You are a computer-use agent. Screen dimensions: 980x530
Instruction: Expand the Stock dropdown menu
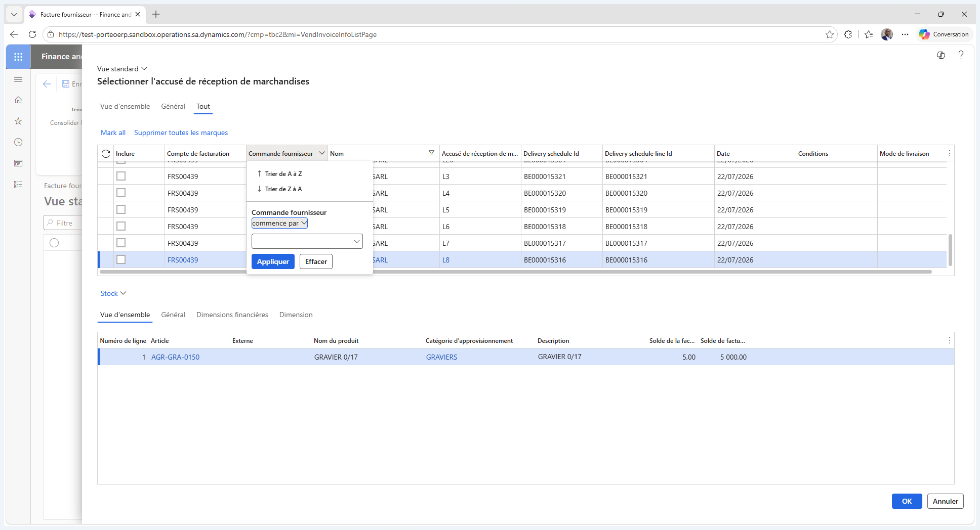pyautogui.click(x=113, y=293)
